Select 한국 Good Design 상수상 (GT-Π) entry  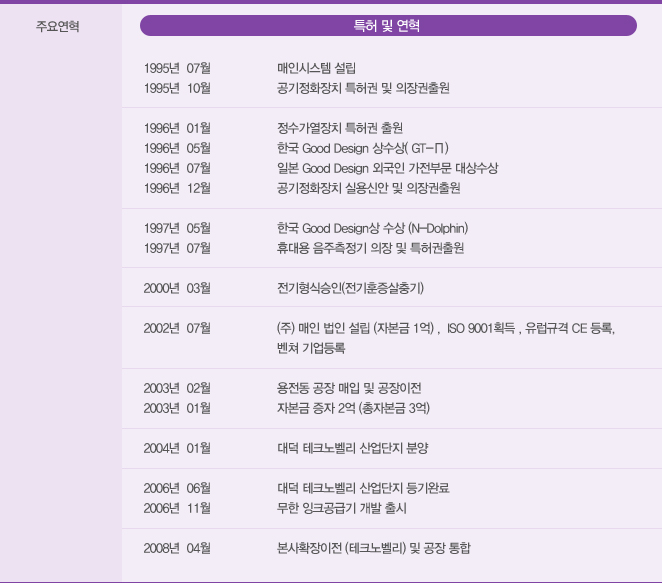click(x=354, y=148)
